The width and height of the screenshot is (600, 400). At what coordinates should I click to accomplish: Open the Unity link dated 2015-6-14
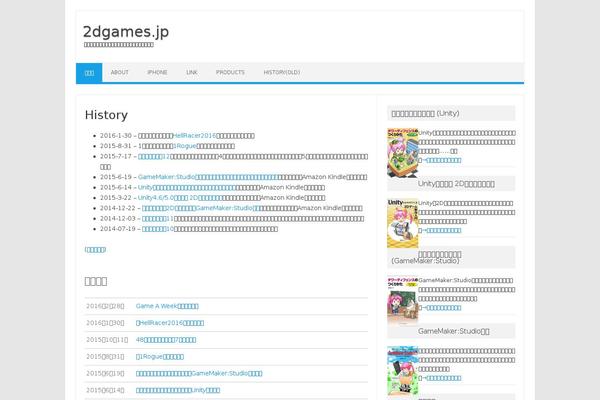187,187
